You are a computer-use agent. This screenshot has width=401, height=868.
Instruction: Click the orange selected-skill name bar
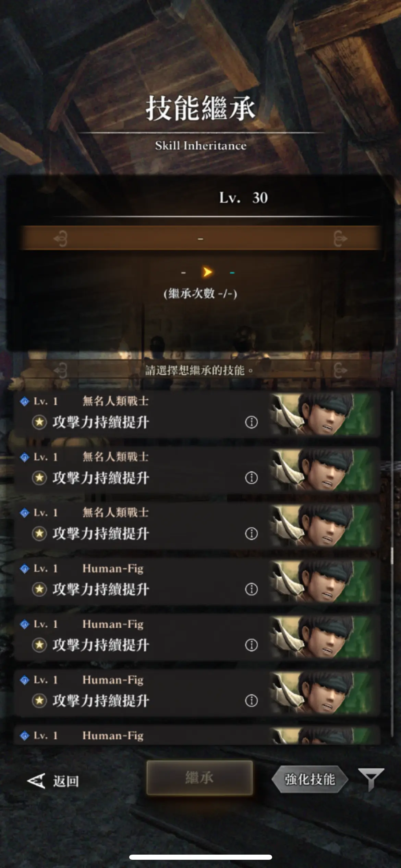pyautogui.click(x=200, y=238)
